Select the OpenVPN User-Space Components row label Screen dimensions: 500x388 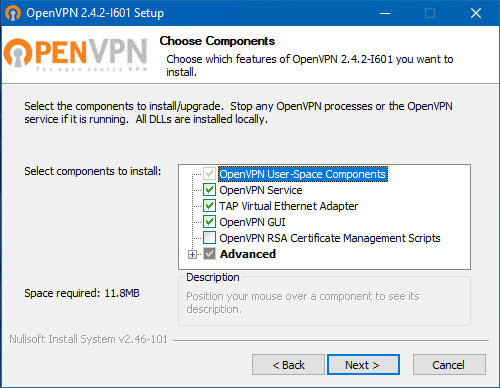tap(303, 174)
